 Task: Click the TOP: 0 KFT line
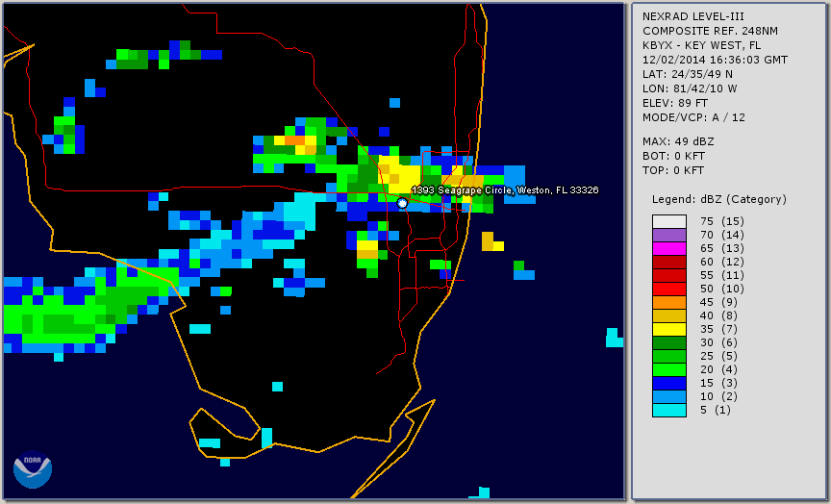673,170
